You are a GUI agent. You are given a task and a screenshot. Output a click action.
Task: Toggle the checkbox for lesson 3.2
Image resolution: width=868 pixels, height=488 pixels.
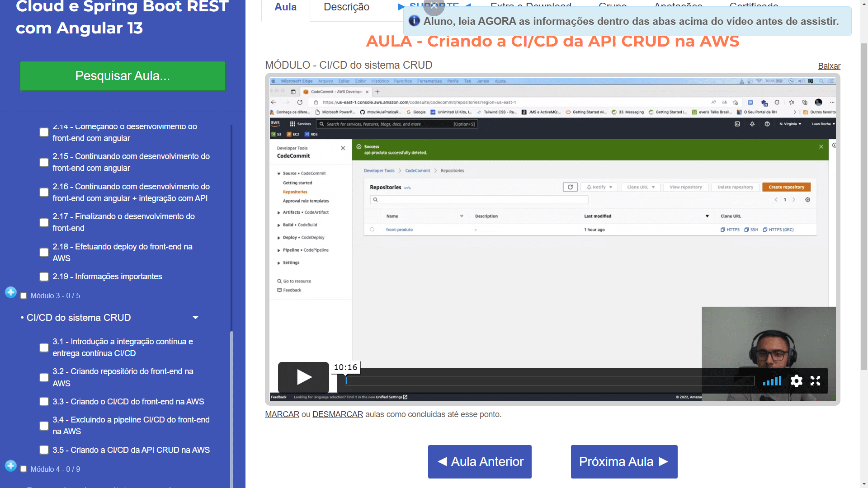pyautogui.click(x=44, y=378)
